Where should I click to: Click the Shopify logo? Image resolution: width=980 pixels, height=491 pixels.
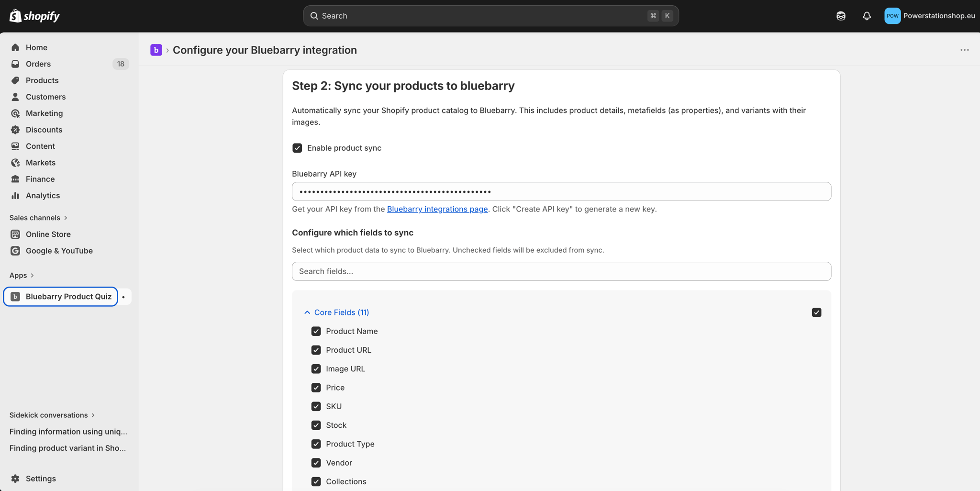point(33,15)
